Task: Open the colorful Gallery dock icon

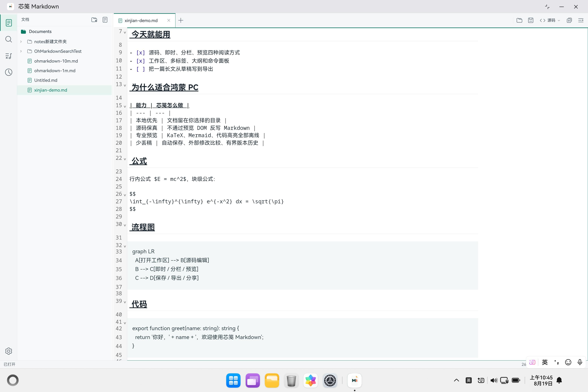Action: pyautogui.click(x=311, y=381)
